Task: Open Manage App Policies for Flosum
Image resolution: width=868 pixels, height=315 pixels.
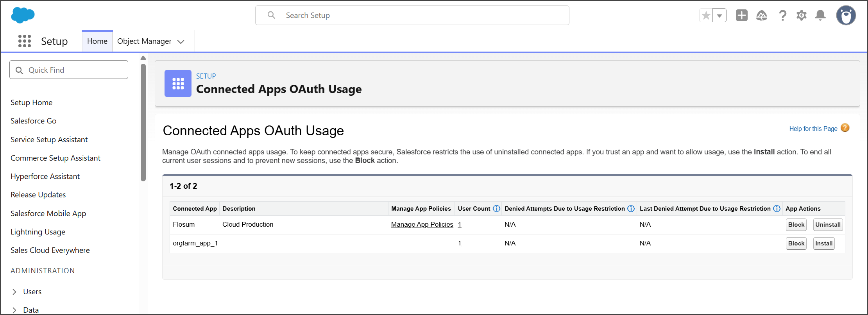Action: point(422,224)
